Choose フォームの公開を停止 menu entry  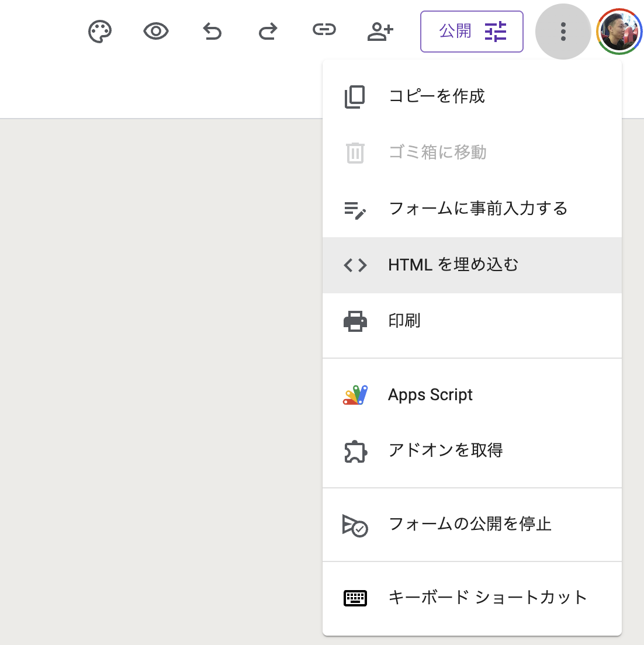point(472,525)
